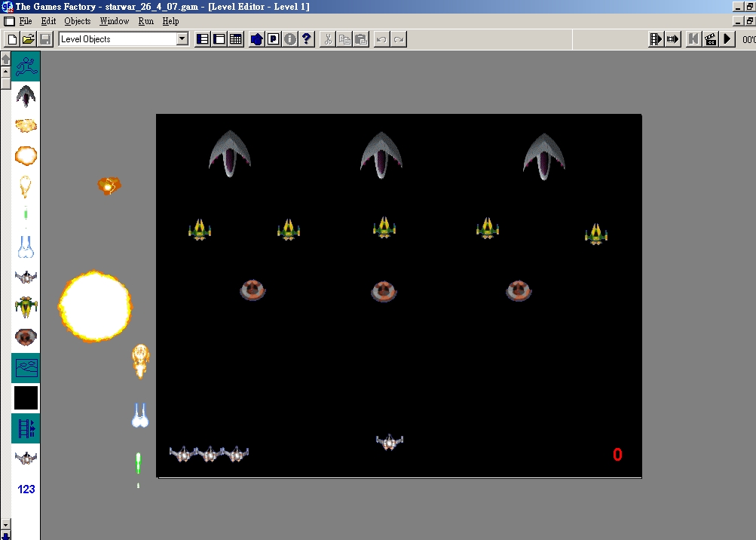
Task: Open the Preferences P icon
Action: click(274, 39)
